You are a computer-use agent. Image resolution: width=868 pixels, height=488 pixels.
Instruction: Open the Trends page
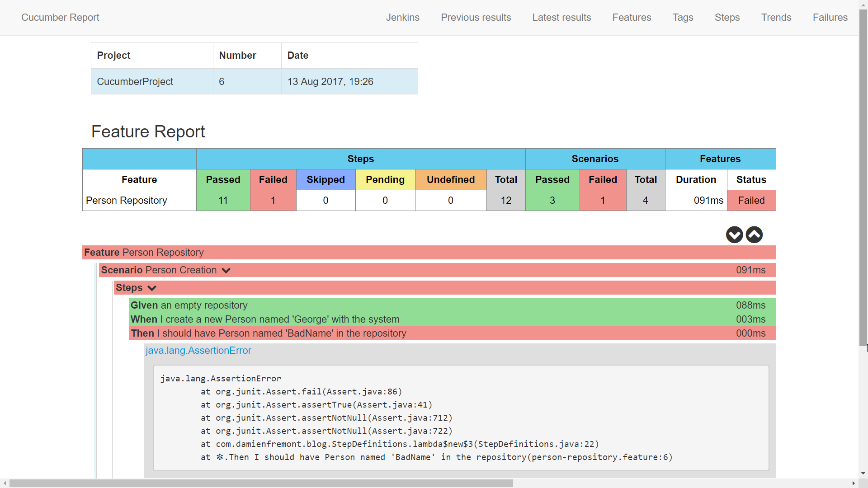(x=776, y=17)
